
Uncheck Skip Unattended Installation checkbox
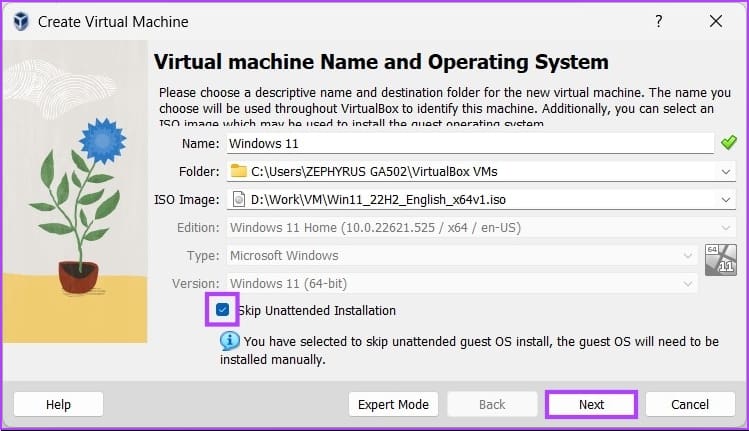pyautogui.click(x=223, y=310)
